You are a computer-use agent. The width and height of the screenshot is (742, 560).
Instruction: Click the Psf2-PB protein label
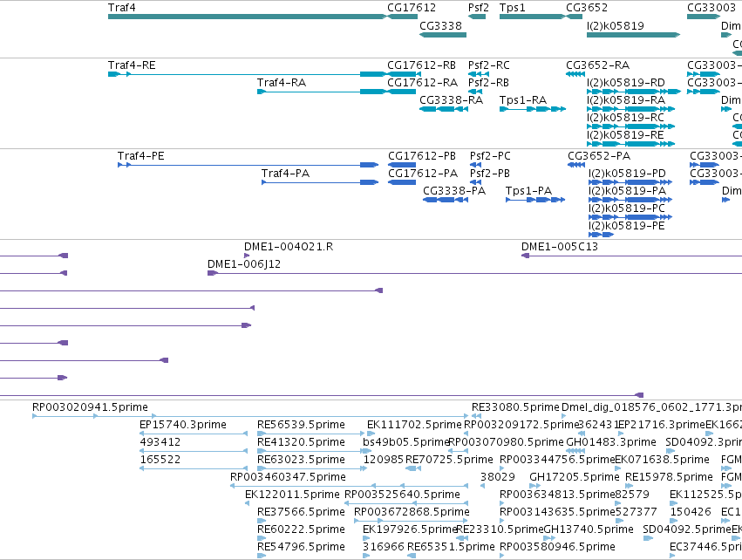[489, 174]
